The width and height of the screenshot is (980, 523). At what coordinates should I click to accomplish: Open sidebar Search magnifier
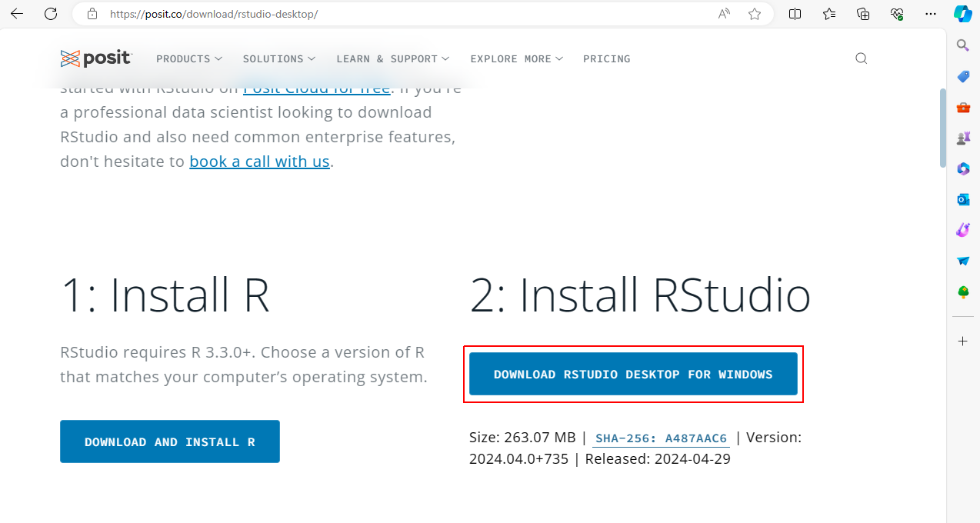pyautogui.click(x=963, y=45)
